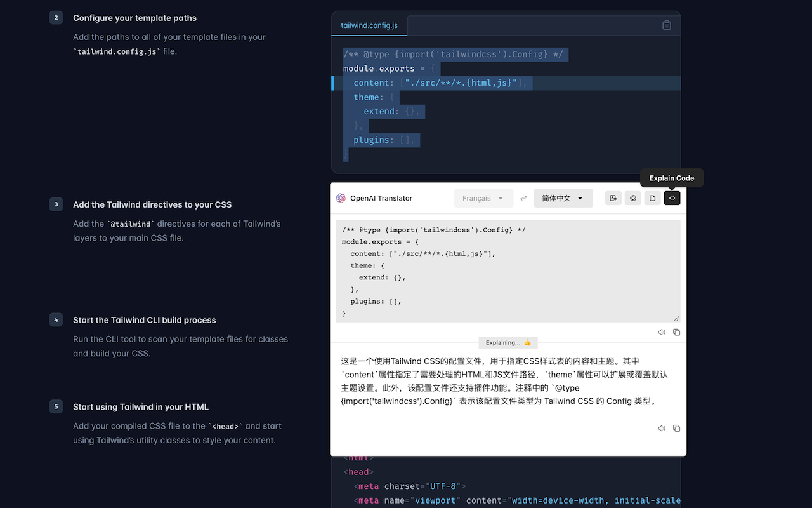Viewport: 812px width, 508px height.
Task: Open the Français source language dropdown
Action: 483,198
